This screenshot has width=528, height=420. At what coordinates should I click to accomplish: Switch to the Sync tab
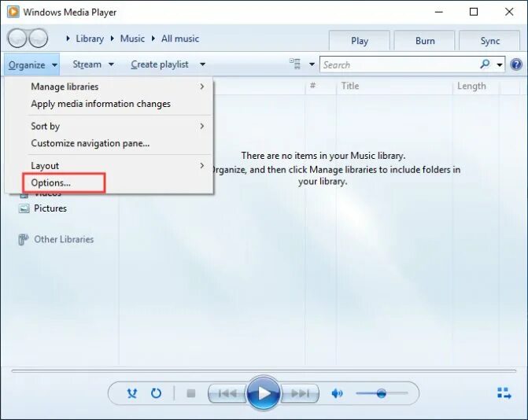click(489, 41)
